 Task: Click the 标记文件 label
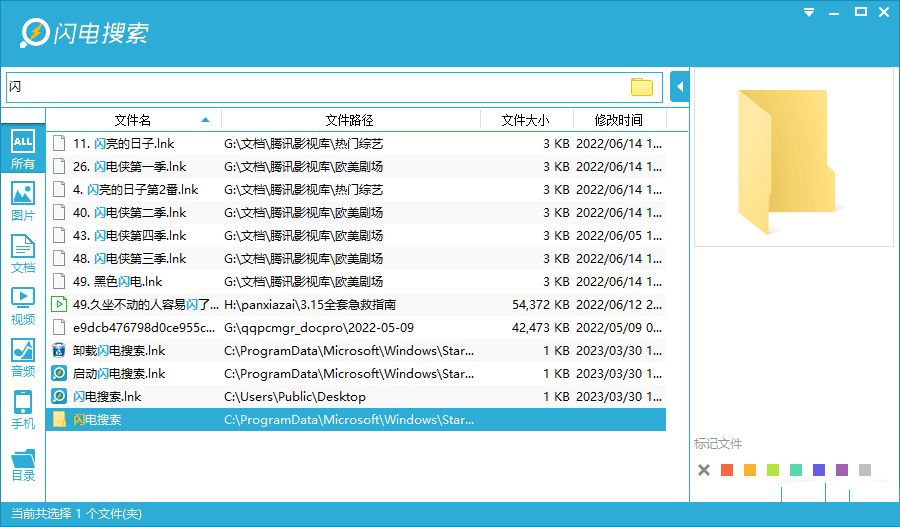(x=717, y=443)
